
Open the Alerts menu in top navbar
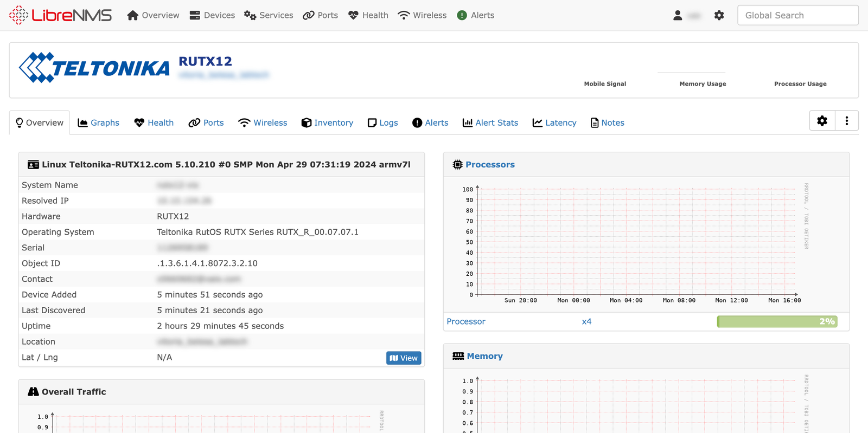[476, 15]
